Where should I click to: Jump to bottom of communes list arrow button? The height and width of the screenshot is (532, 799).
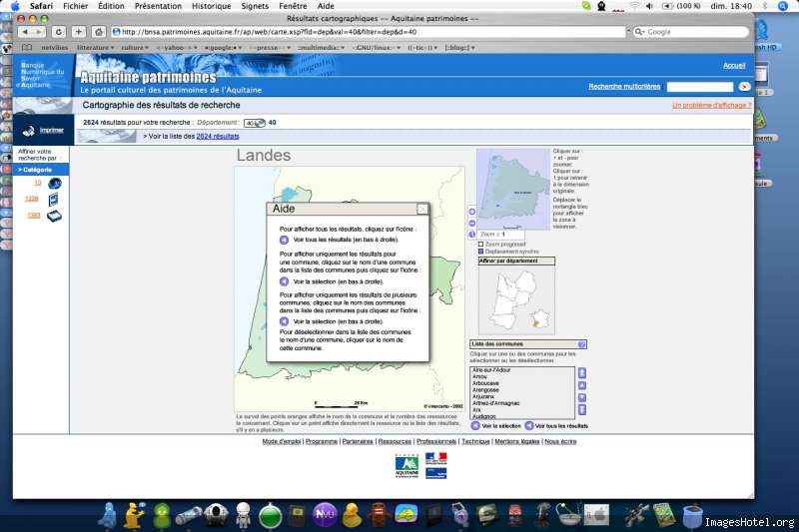tap(582, 410)
